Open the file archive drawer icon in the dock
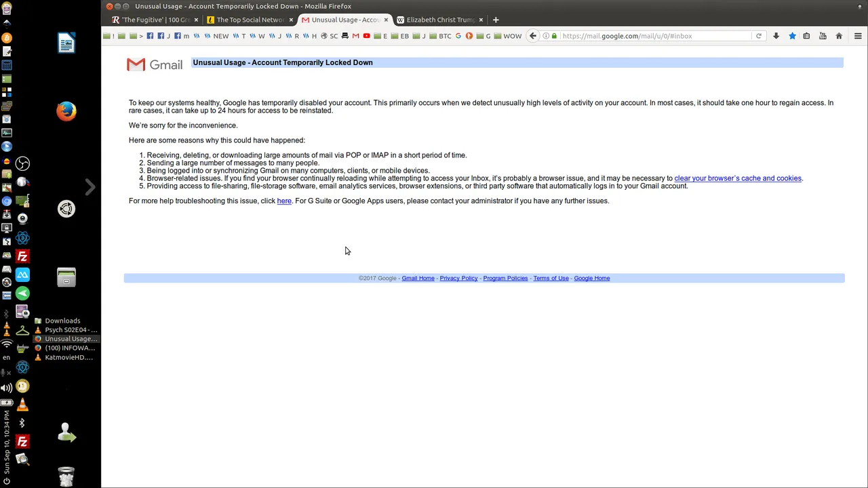 [66, 277]
